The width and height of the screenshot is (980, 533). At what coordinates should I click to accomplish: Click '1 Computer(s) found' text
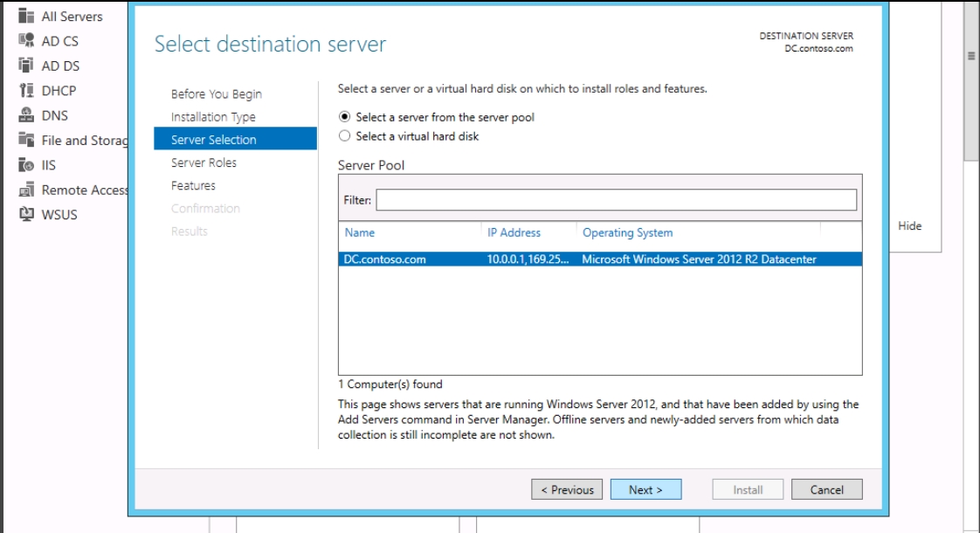coord(390,384)
